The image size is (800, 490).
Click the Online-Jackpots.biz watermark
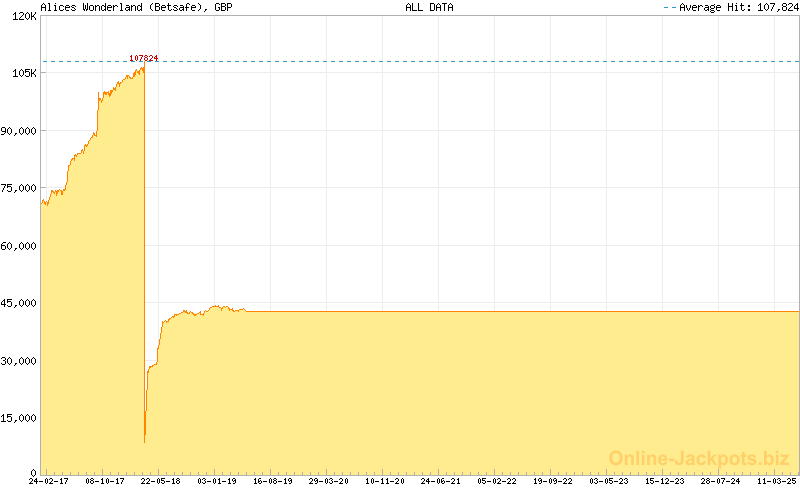click(699, 457)
